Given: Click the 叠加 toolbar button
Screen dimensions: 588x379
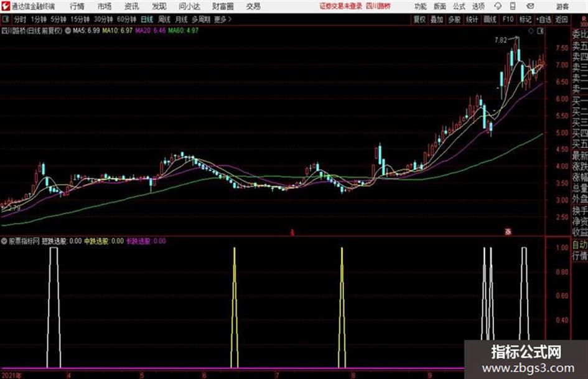Looking at the screenshot, I should [x=437, y=19].
